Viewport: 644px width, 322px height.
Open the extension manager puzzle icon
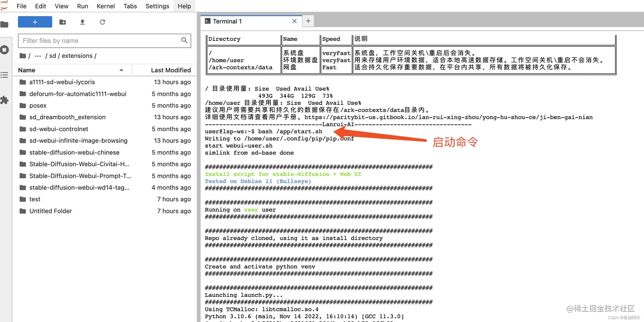click(x=4, y=100)
